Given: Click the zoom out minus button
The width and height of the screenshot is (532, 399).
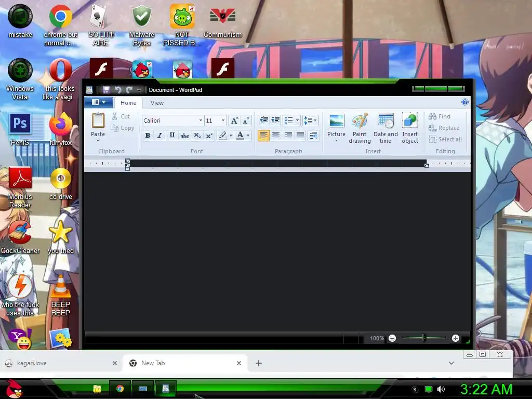Looking at the screenshot, I should pos(392,338).
